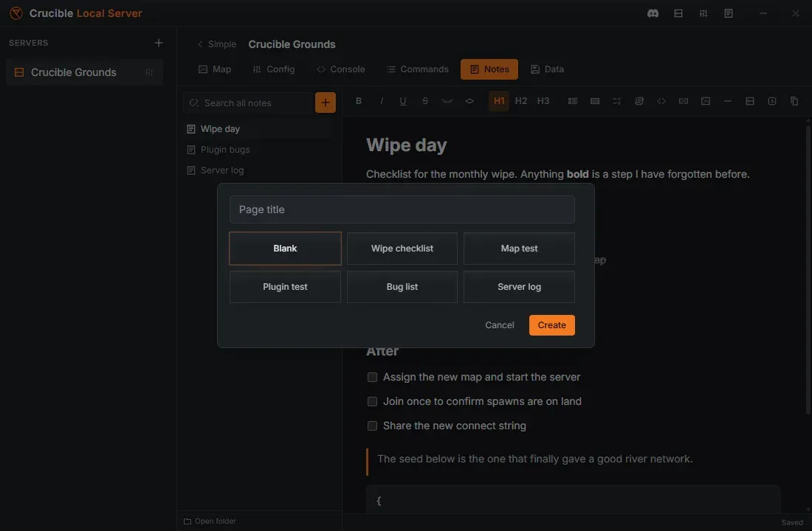Image resolution: width=812 pixels, height=531 pixels.
Task: Select Crucible Grounds in servers list
Action: pyautogui.click(x=85, y=72)
